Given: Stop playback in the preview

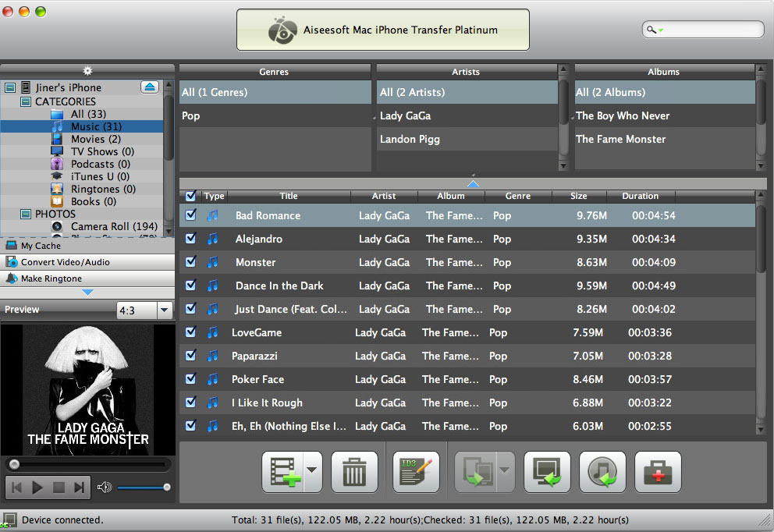Looking at the screenshot, I should coord(59,488).
